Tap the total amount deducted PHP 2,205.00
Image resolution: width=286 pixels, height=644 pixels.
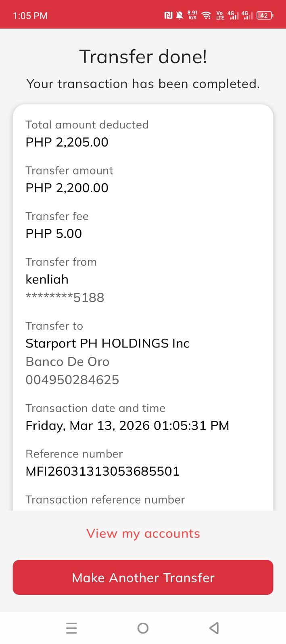(x=67, y=142)
